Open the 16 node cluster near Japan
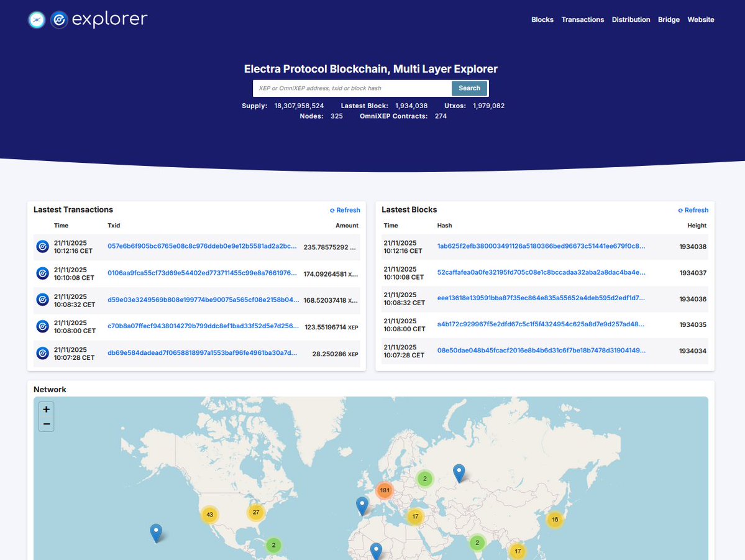Image resolution: width=745 pixels, height=560 pixels. pyautogui.click(x=555, y=519)
